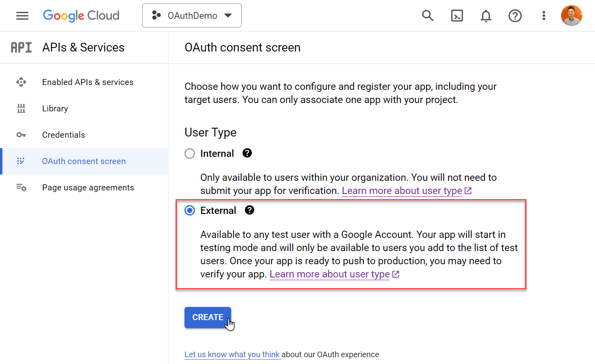Image resolution: width=595 pixels, height=364 pixels.
Task: Open the three-dot settings menu
Action: [544, 16]
